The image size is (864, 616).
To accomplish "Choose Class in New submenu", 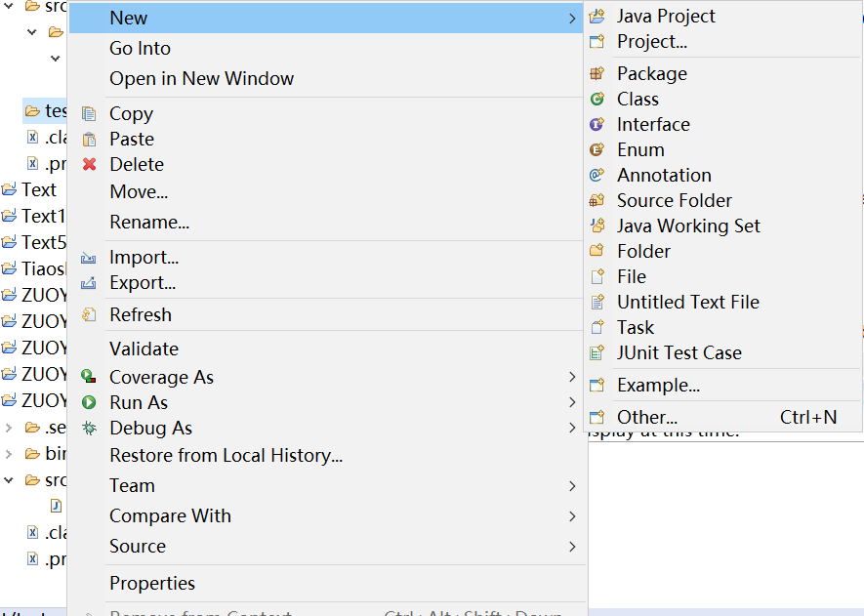I will (x=638, y=100).
